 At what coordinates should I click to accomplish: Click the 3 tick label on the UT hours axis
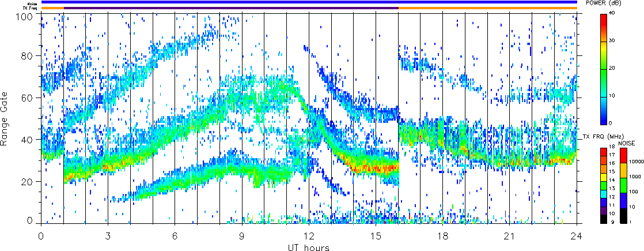tap(108, 236)
